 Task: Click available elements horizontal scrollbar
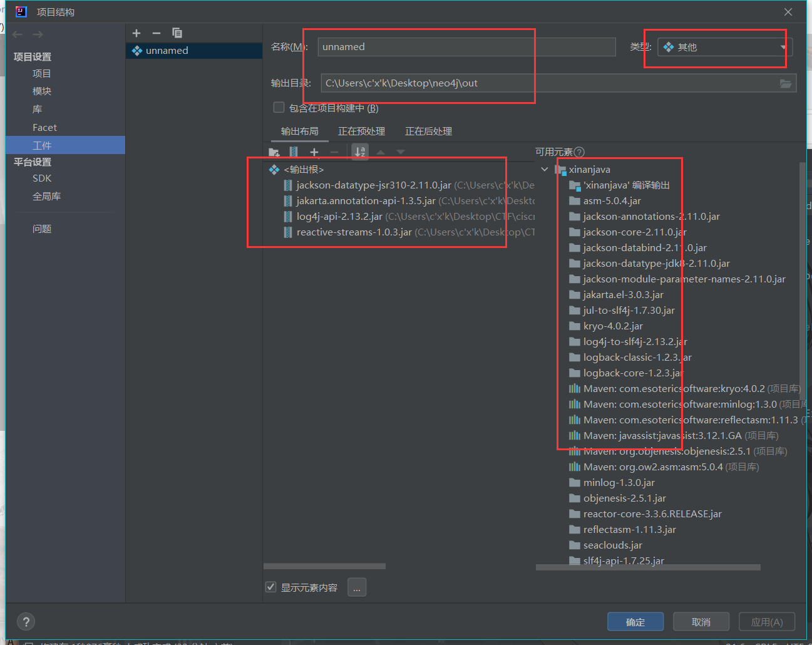[x=648, y=567]
